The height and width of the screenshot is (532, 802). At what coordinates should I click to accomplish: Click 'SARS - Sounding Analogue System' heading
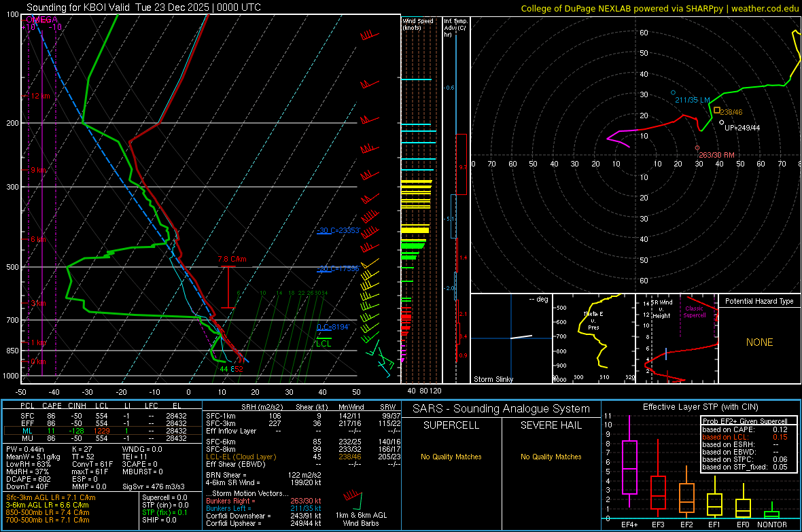coord(501,409)
